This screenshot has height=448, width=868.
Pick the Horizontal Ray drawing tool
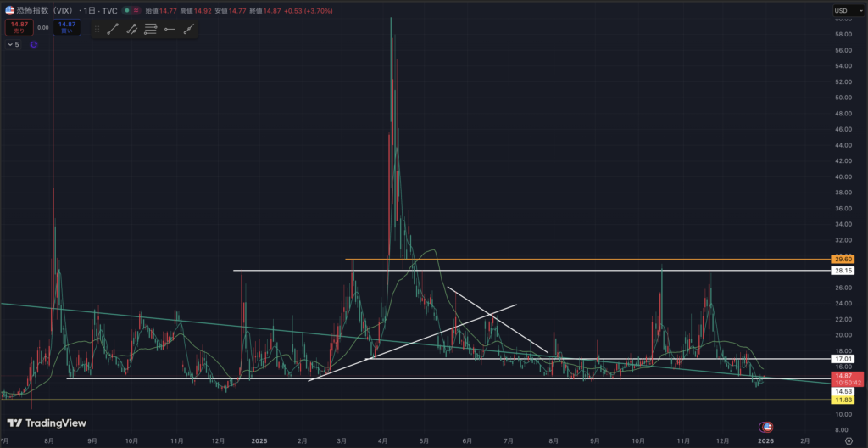coord(170,29)
